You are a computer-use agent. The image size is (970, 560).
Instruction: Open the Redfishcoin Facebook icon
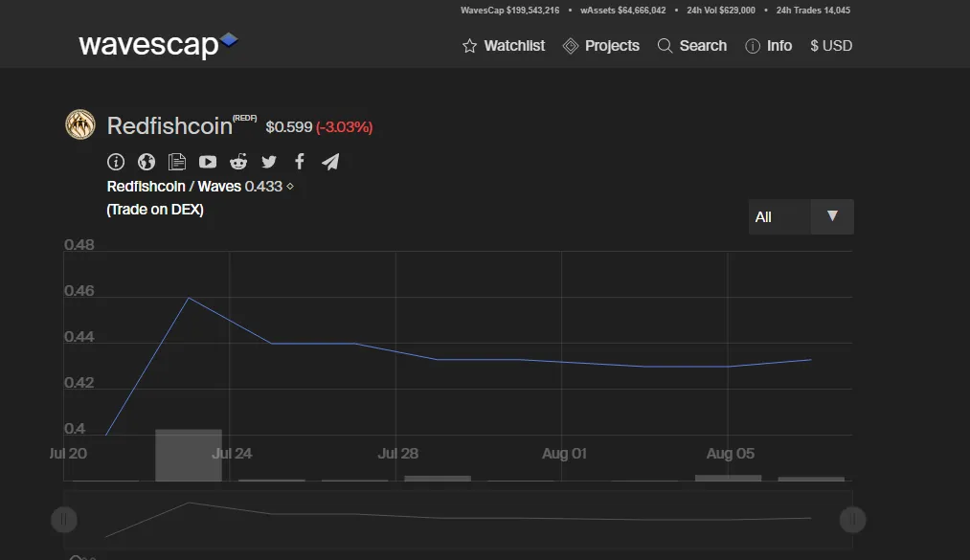click(x=300, y=162)
